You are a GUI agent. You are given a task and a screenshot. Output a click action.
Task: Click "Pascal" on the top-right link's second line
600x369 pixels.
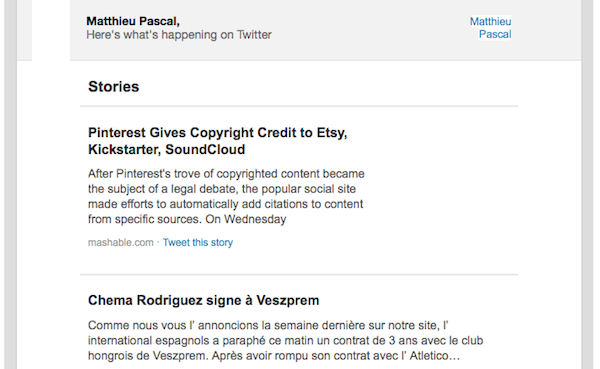[495, 34]
